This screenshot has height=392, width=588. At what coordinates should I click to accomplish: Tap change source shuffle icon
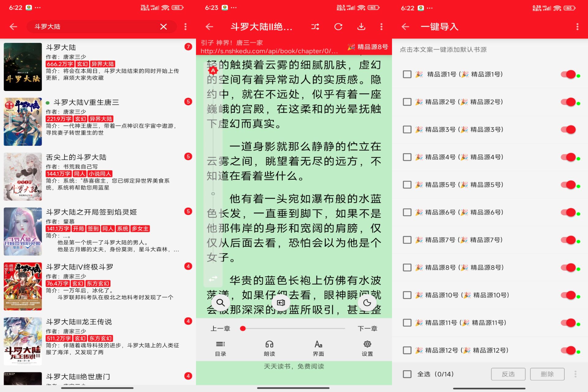click(315, 27)
